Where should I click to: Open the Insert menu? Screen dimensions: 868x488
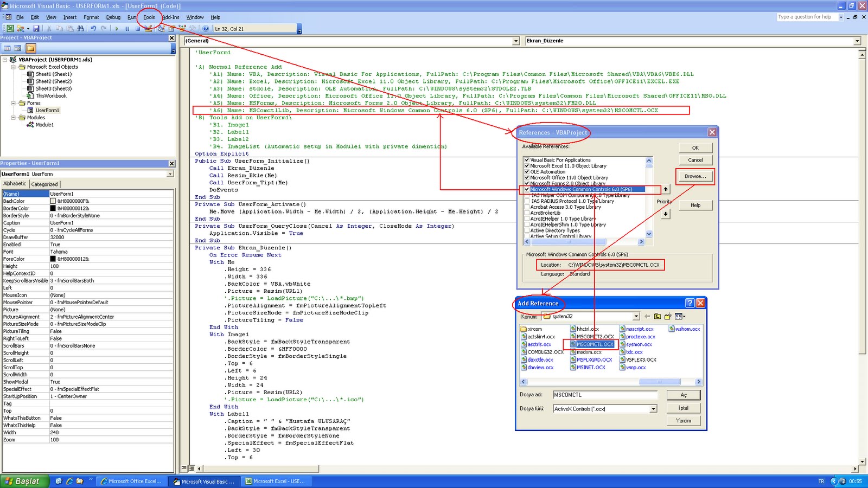coord(70,17)
